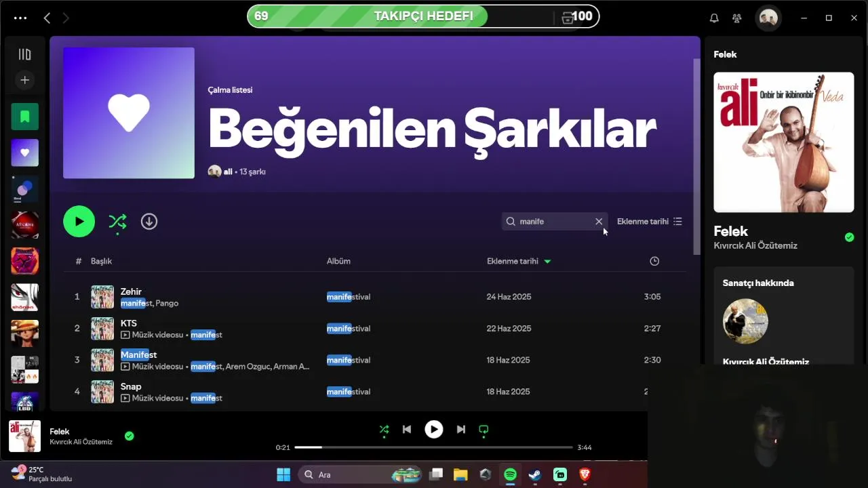The image size is (868, 488).
Task: Open Liked Songs heart in sidebar
Action: coord(24,152)
